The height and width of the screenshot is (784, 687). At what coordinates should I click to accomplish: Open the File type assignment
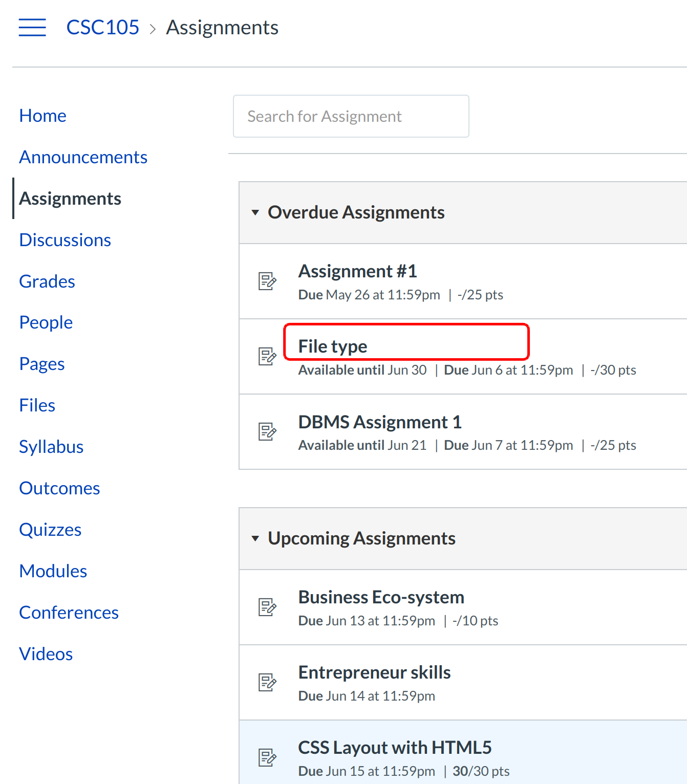(333, 346)
